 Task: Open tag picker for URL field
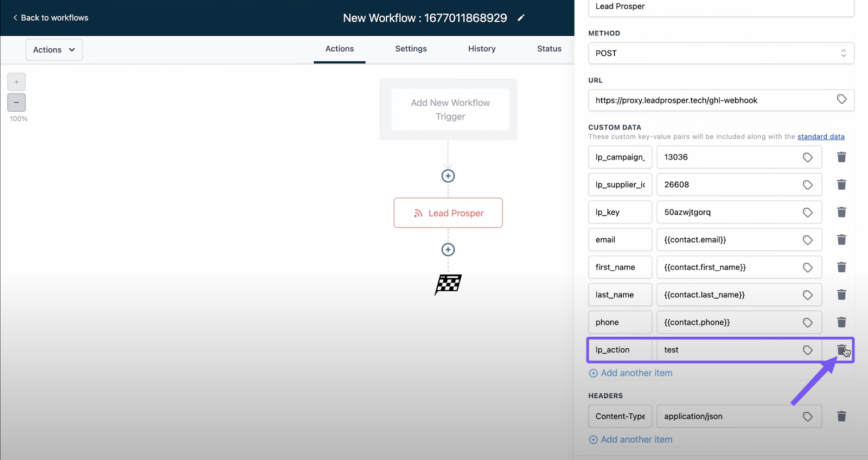point(841,99)
